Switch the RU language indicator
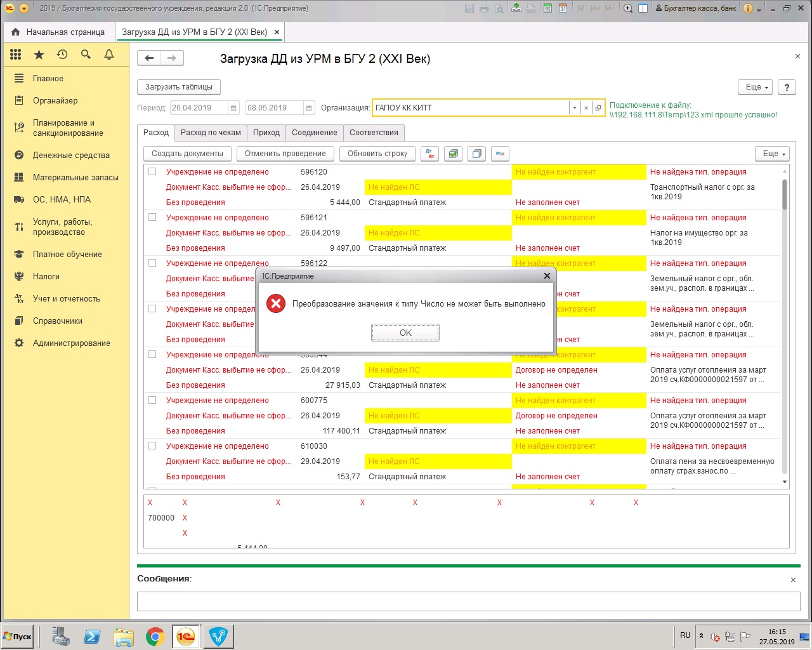Screen dimensions: 812x650 [685, 635]
